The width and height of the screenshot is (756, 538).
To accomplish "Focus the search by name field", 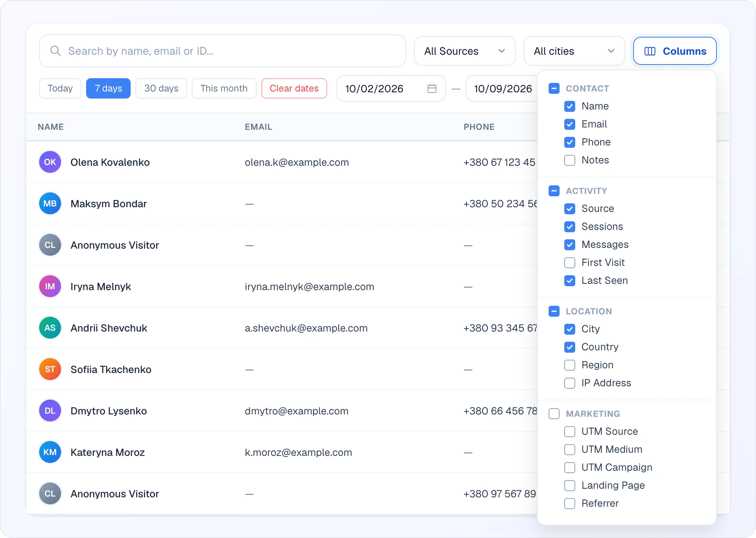I will (222, 51).
